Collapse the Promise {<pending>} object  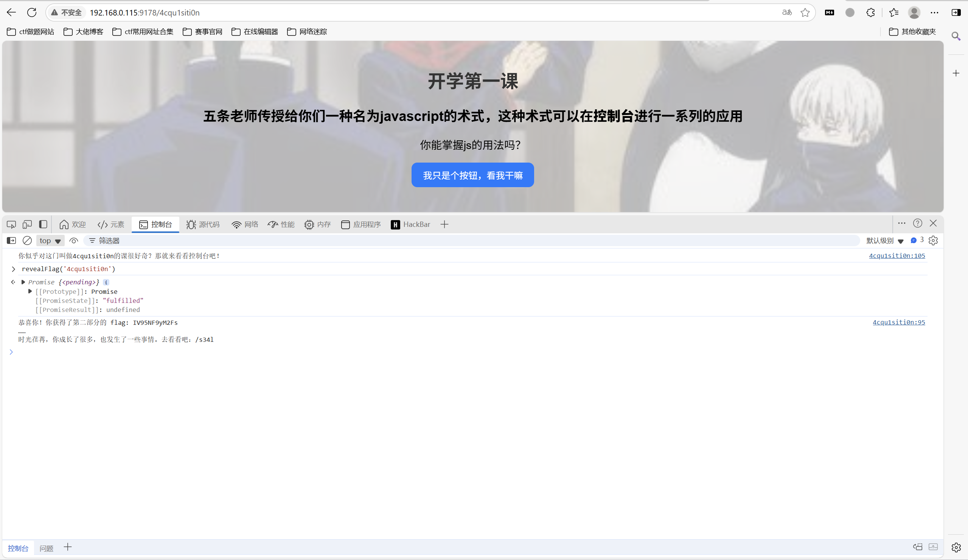[23, 282]
